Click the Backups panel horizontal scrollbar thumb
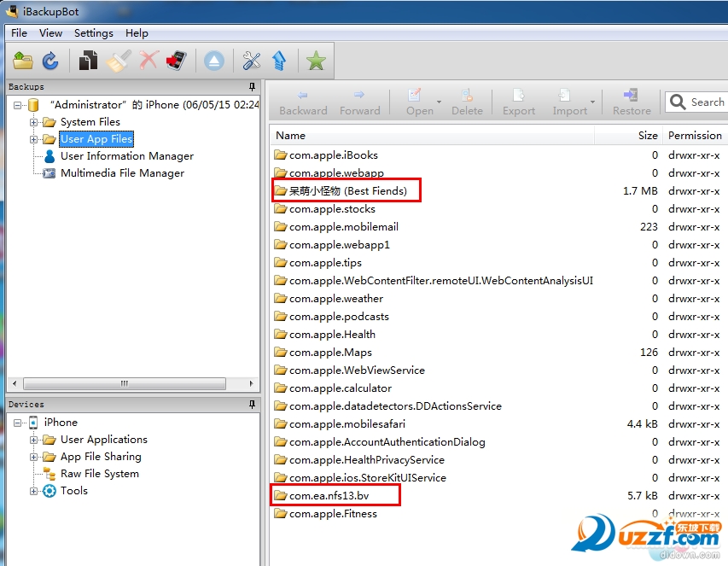728x566 pixels. point(125,383)
